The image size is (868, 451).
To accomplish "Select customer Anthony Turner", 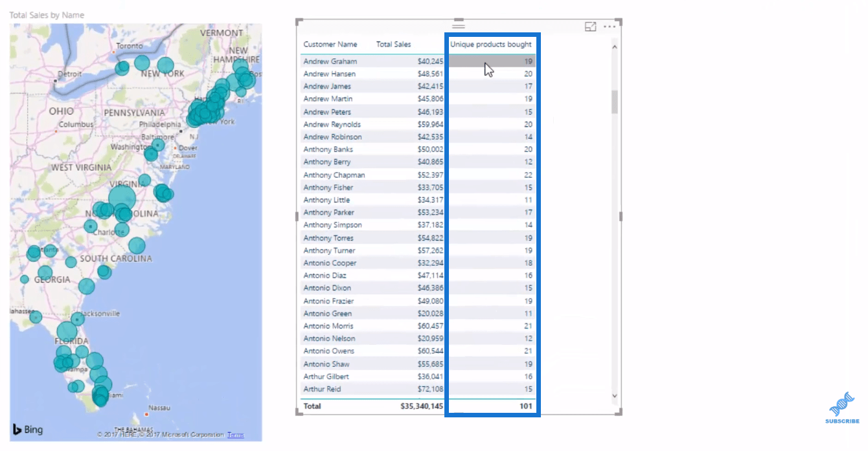I will [329, 250].
